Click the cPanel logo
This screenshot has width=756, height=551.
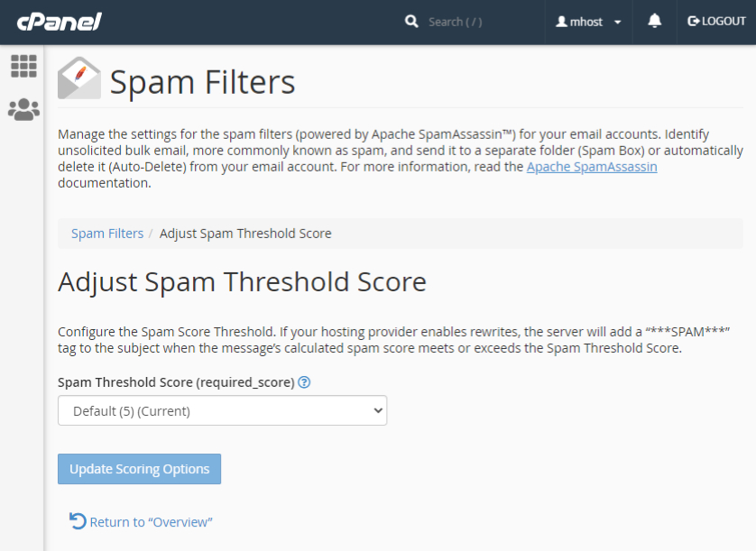59,22
